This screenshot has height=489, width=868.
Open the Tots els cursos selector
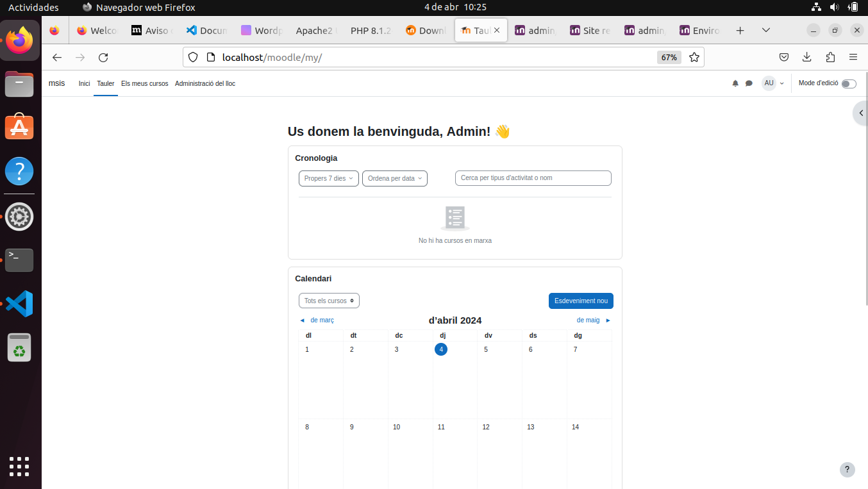click(329, 301)
